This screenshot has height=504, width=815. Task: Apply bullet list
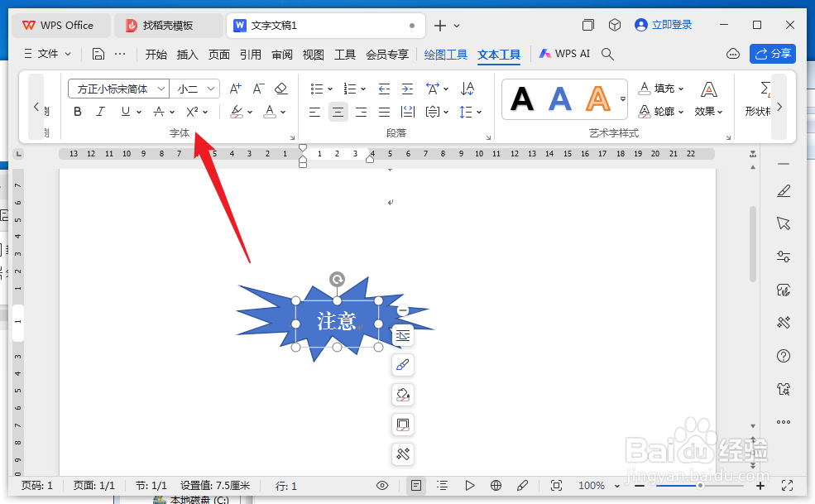(x=317, y=89)
